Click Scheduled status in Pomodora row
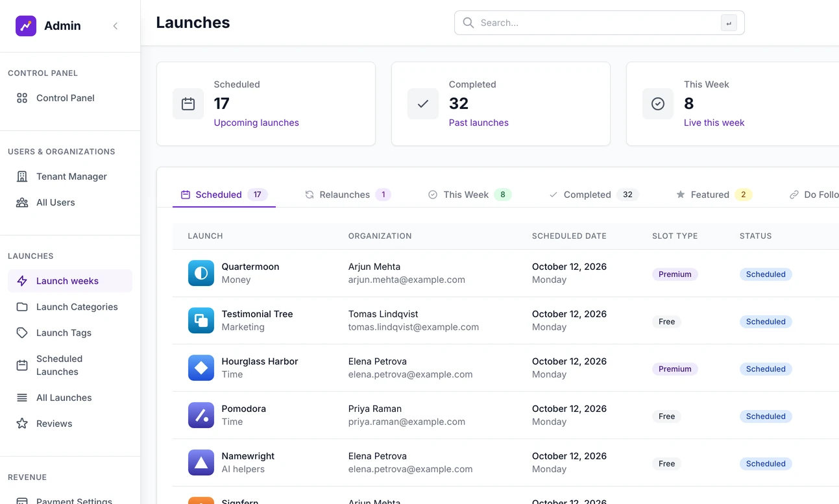Image resolution: width=839 pixels, height=504 pixels. [766, 416]
